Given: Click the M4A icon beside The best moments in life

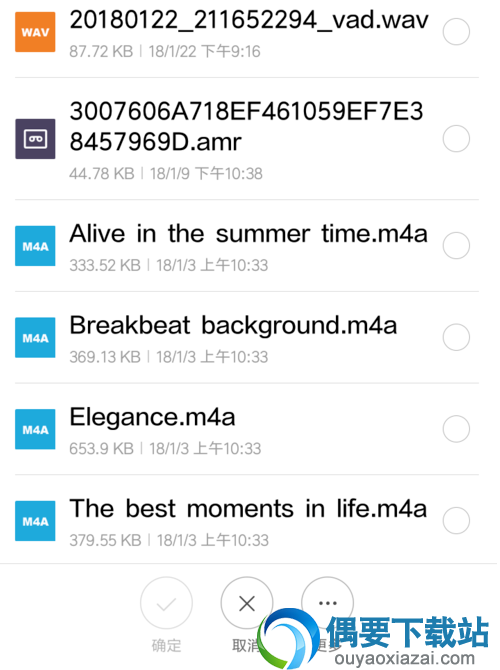Looking at the screenshot, I should point(35,521).
